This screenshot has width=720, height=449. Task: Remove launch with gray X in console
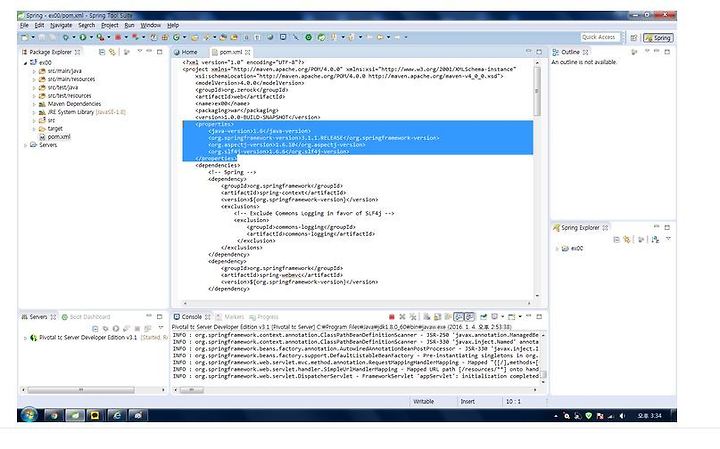pyautogui.click(x=402, y=317)
